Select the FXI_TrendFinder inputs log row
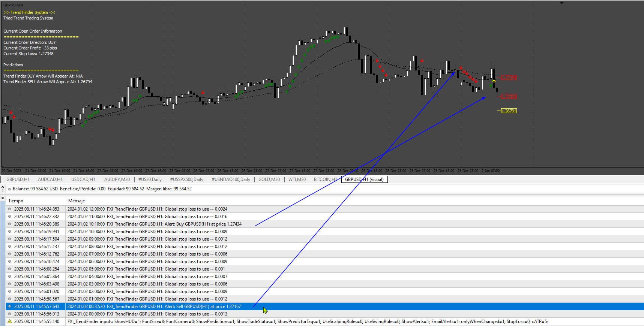 (x=325, y=322)
